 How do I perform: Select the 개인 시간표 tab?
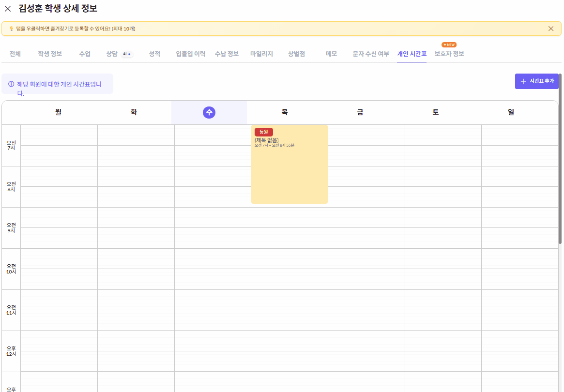[412, 54]
